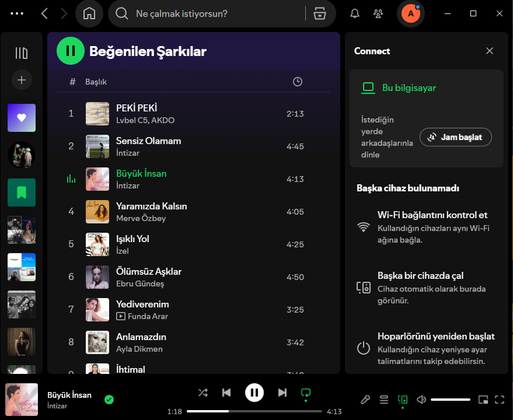The width and height of the screenshot is (513, 420).
Task: Adjust the volume slider
Action: [x=451, y=400]
